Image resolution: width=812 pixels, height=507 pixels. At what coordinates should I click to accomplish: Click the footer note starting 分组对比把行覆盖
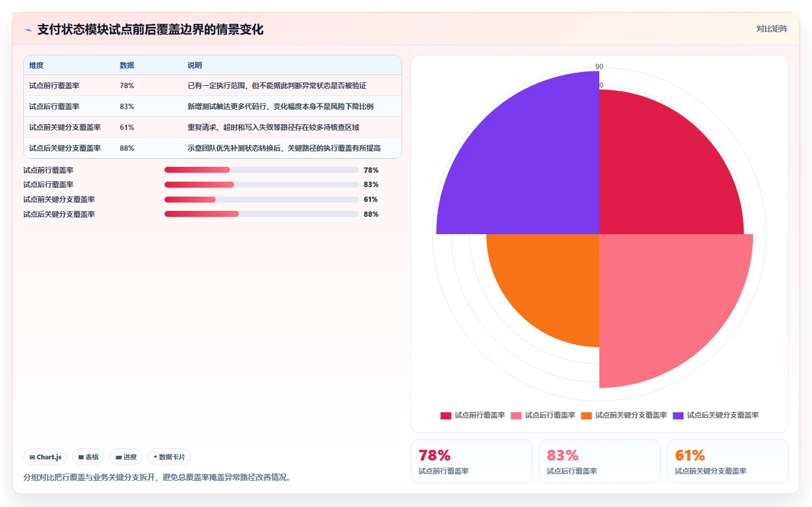pos(157,477)
